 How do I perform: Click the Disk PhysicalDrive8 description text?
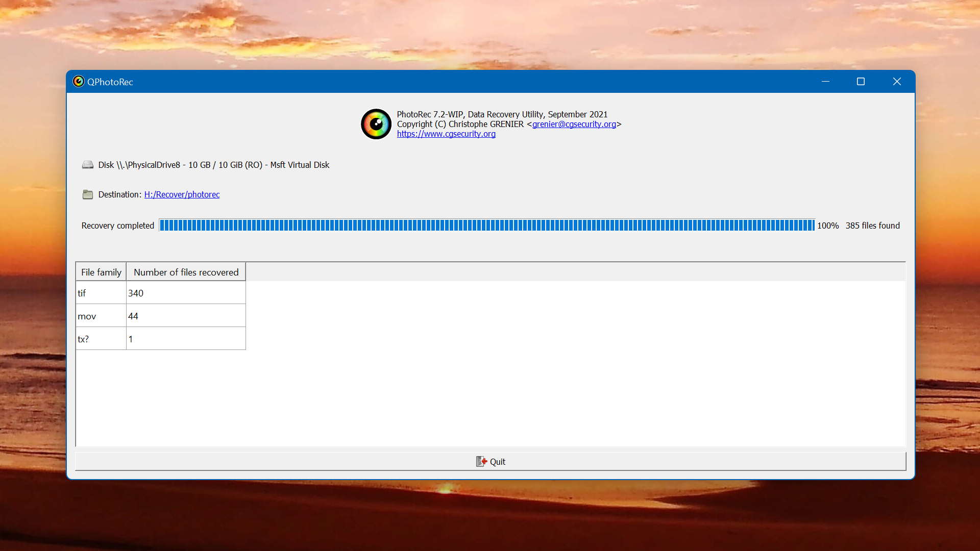click(213, 165)
